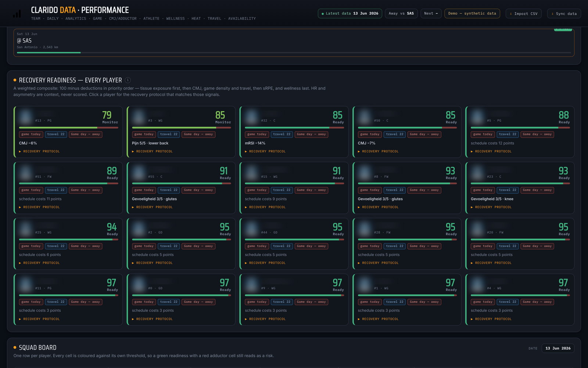588x368 pixels.
Task: Expand Recovery Protocol for player #25 WG
Action: (x=39, y=263)
